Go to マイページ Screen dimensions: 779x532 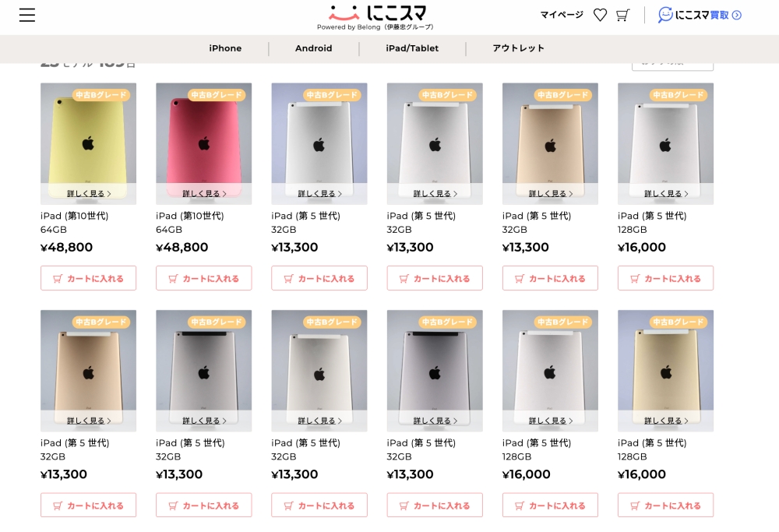tap(562, 15)
